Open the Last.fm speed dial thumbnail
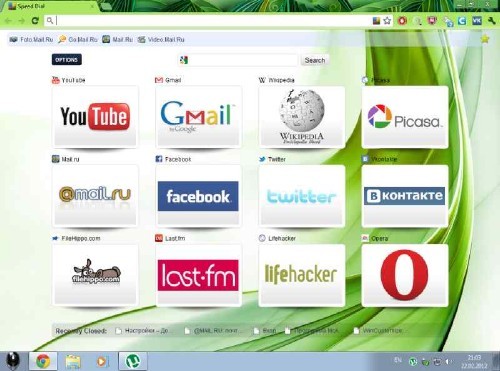 (x=198, y=275)
